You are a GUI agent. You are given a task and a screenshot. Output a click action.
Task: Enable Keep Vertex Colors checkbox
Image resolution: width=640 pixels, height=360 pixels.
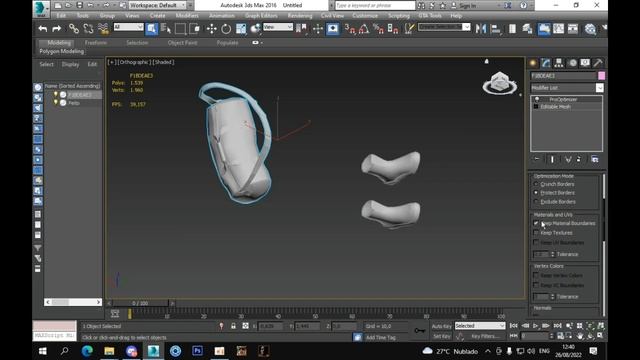[x=536, y=276]
